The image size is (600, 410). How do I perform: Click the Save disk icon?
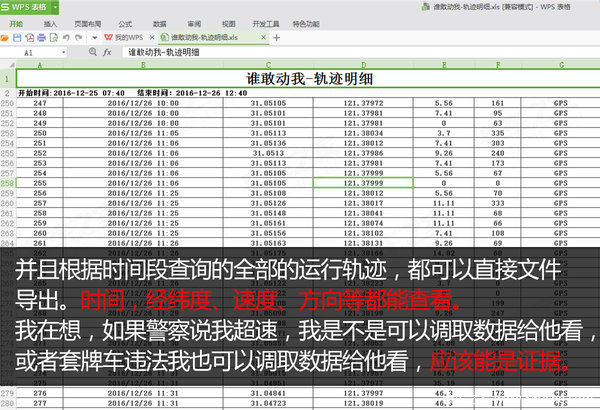18,36
